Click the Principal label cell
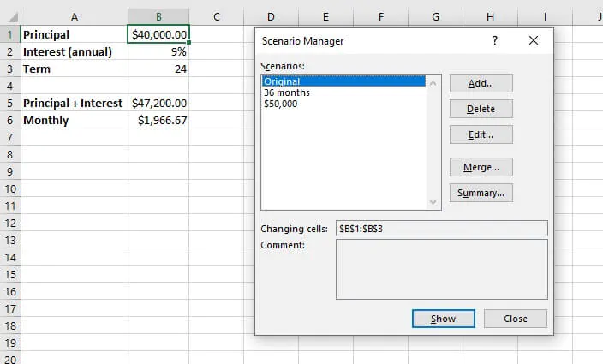603x364 pixels. [75, 34]
